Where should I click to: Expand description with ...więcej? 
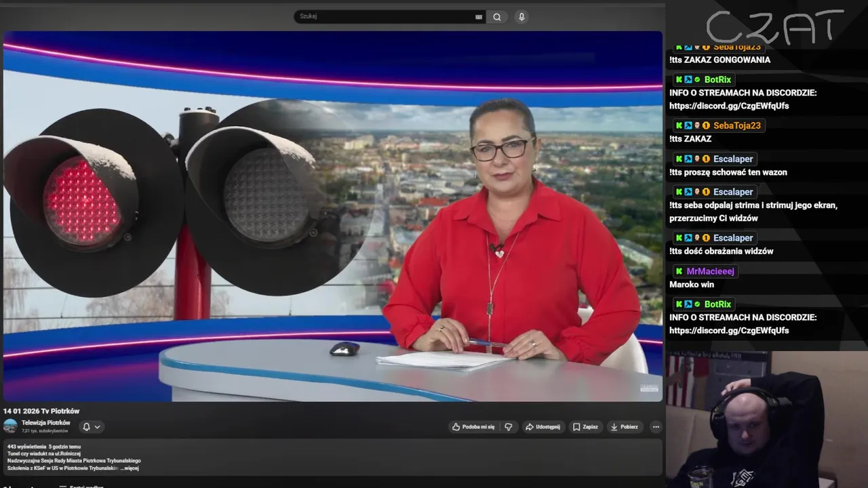click(x=130, y=468)
